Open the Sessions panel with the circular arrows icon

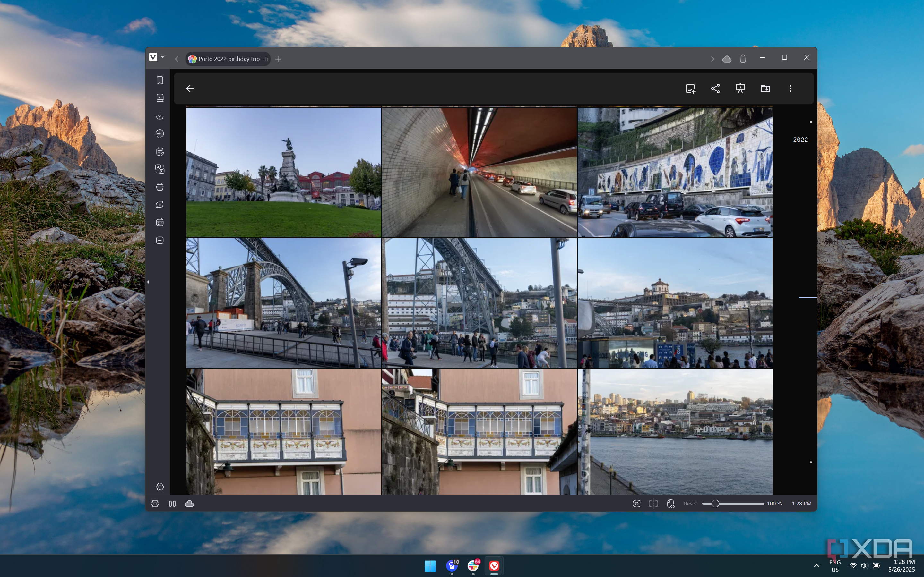pos(160,205)
